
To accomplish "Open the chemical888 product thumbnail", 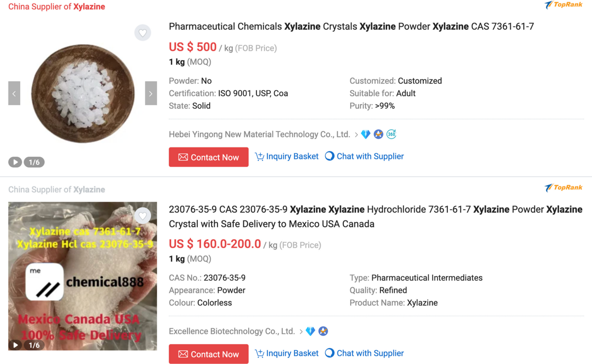I will coord(82,276).
